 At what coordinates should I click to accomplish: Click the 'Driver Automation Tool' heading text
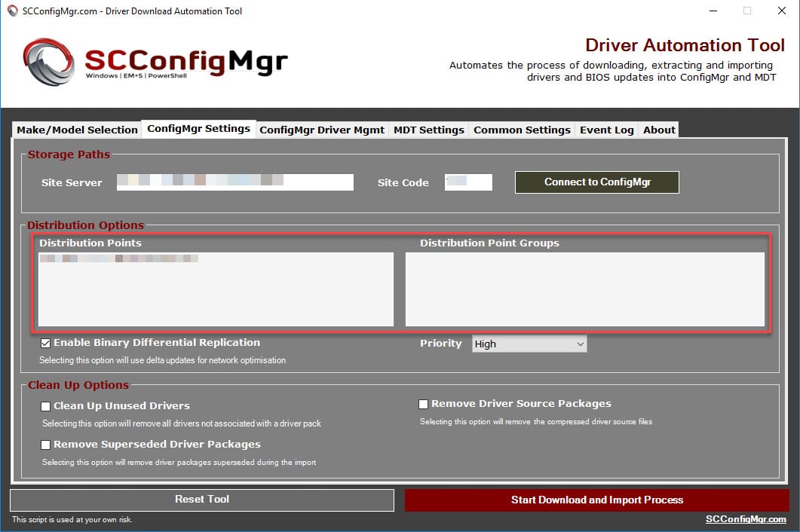point(685,45)
